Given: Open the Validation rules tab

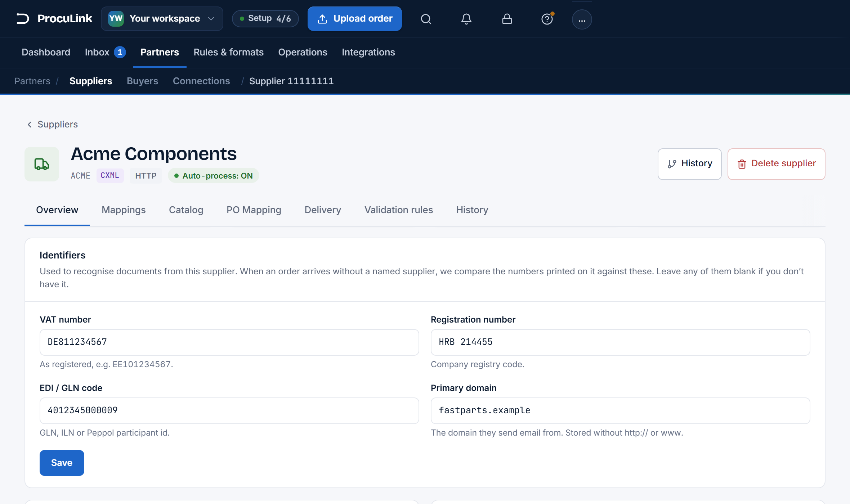Looking at the screenshot, I should coord(399,210).
